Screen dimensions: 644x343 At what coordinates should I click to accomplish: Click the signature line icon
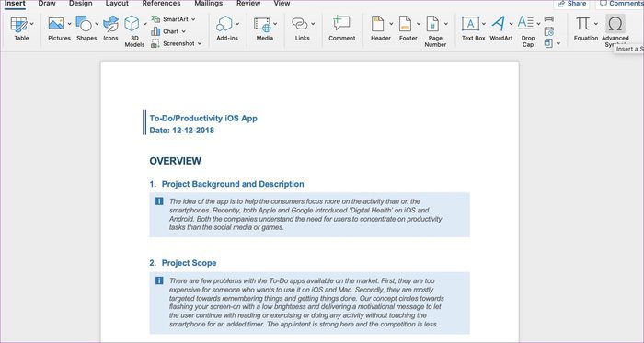(548, 19)
